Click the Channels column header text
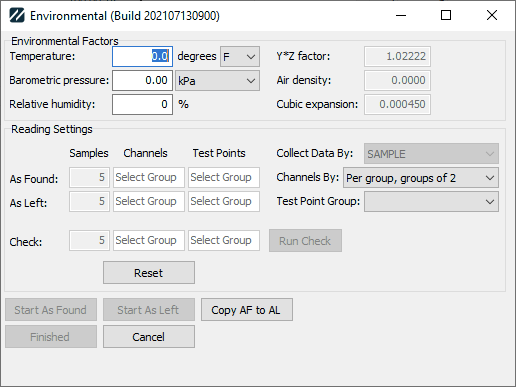This screenshot has width=516, height=387. click(x=145, y=153)
